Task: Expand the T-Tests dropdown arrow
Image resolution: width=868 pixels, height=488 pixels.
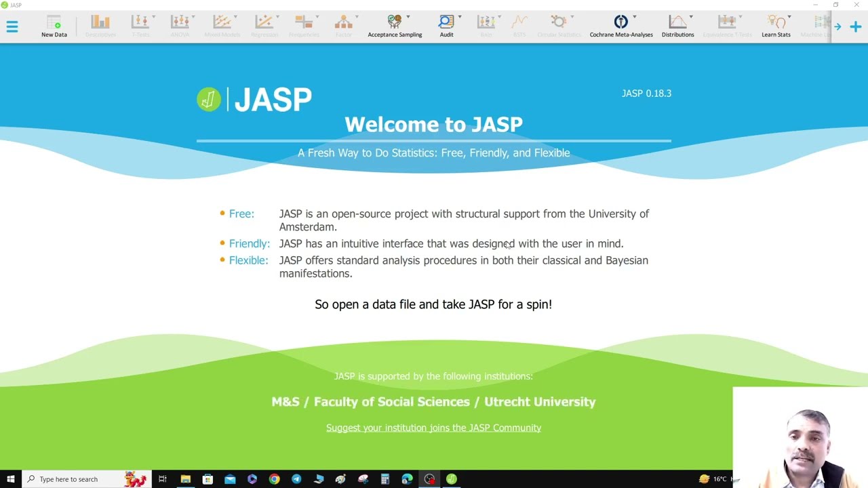Action: (x=154, y=17)
